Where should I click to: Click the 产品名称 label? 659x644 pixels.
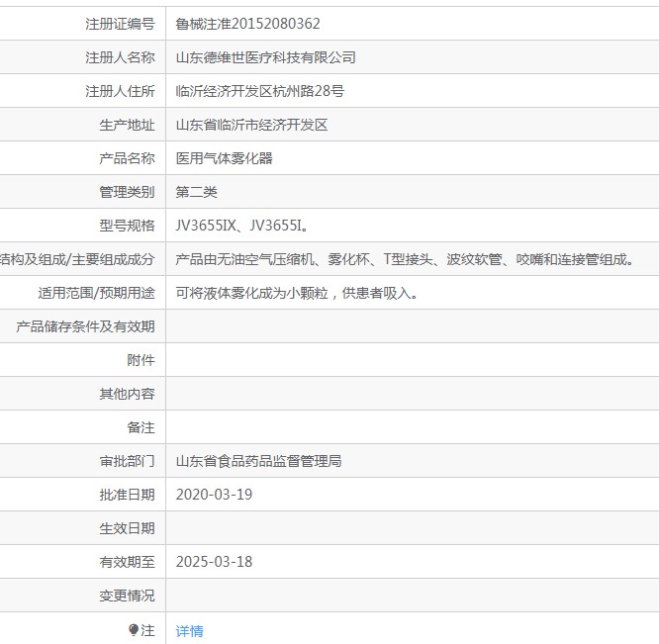click(127, 158)
